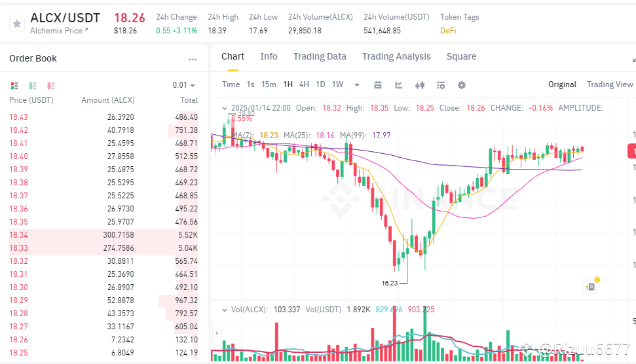636x364 pixels.
Task: Click the 24h Low value 17.69
Action: pyautogui.click(x=258, y=30)
